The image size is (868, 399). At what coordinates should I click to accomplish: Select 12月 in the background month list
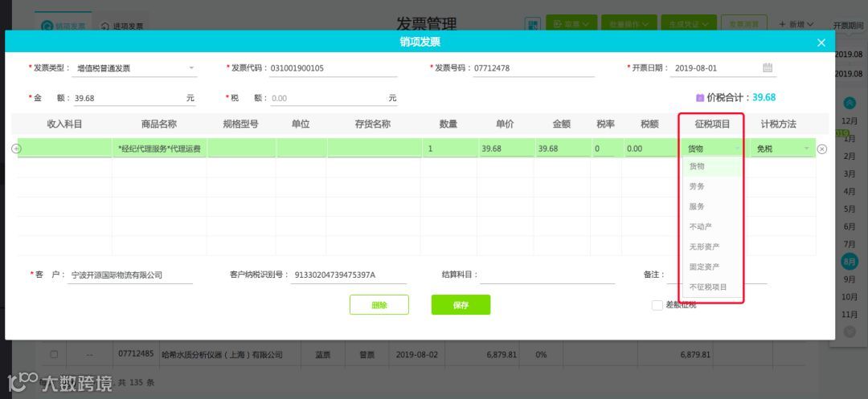pyautogui.click(x=850, y=121)
